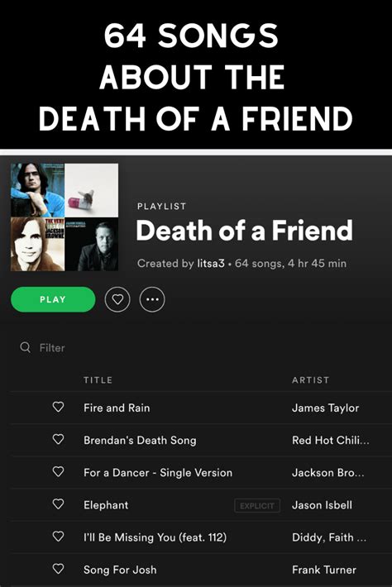The image size is (392, 587).
Task: Sort tracks by ARTIST column header
Action: point(310,380)
